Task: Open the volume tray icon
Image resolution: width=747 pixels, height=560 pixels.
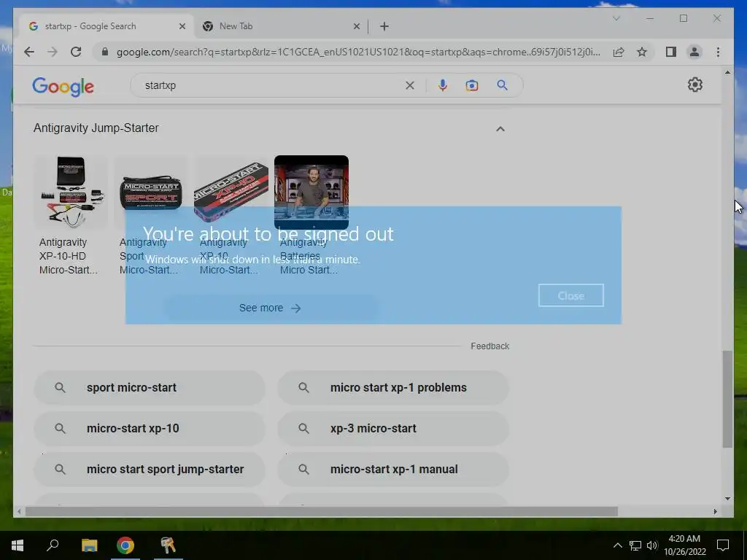Action: (x=652, y=545)
